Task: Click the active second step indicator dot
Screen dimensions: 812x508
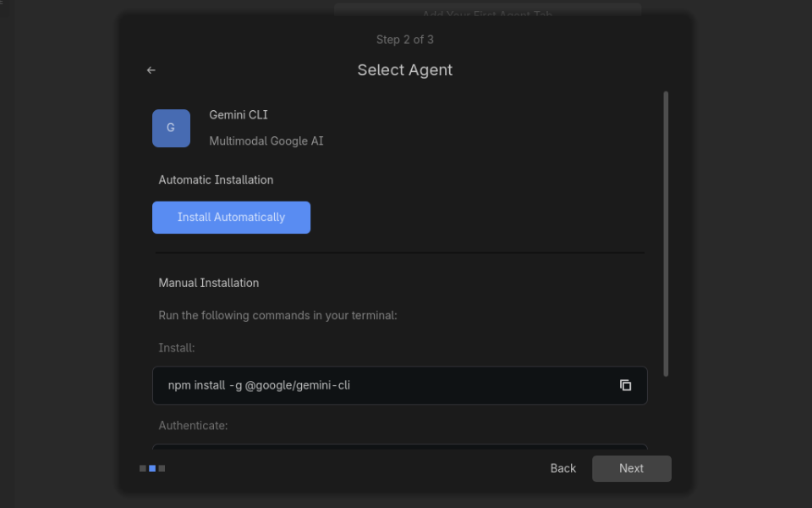Action: point(152,468)
